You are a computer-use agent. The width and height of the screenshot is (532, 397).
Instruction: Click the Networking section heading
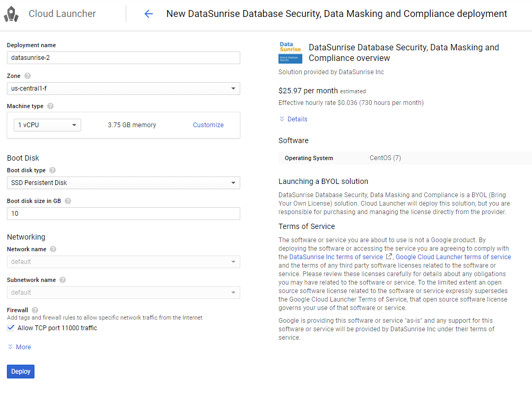point(26,237)
